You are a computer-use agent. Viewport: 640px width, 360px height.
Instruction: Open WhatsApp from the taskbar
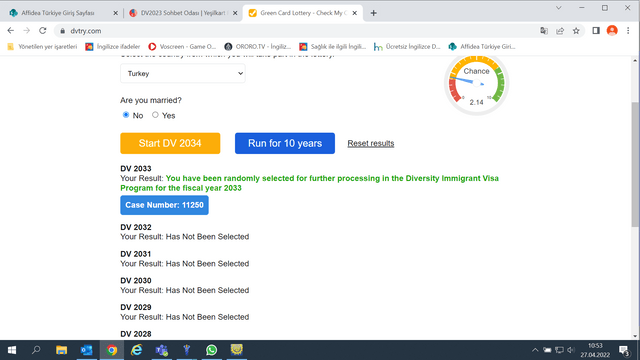pyautogui.click(x=211, y=350)
